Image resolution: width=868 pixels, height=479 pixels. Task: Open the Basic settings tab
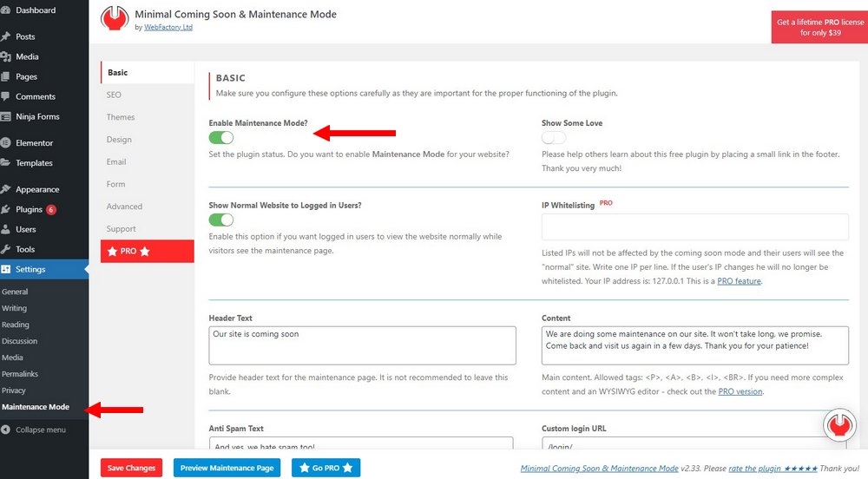tap(148, 73)
